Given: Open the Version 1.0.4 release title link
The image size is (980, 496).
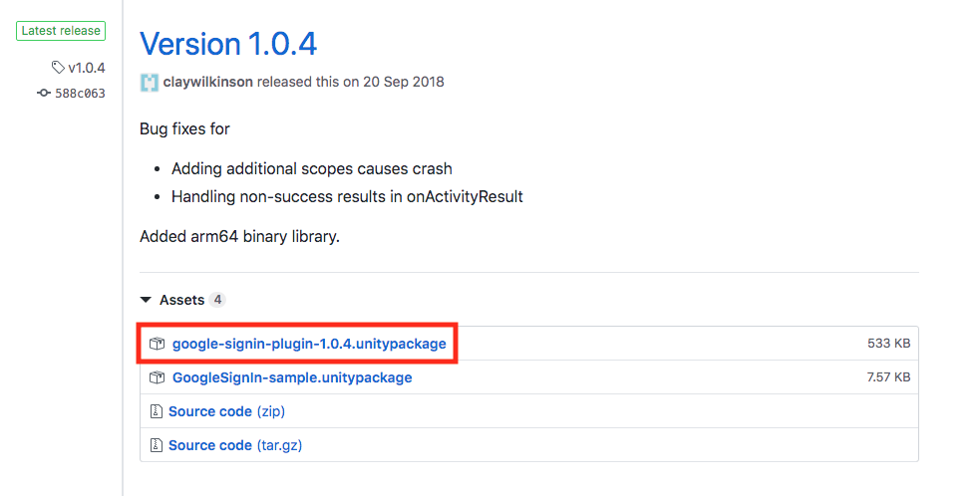Looking at the screenshot, I should pyautogui.click(x=228, y=44).
